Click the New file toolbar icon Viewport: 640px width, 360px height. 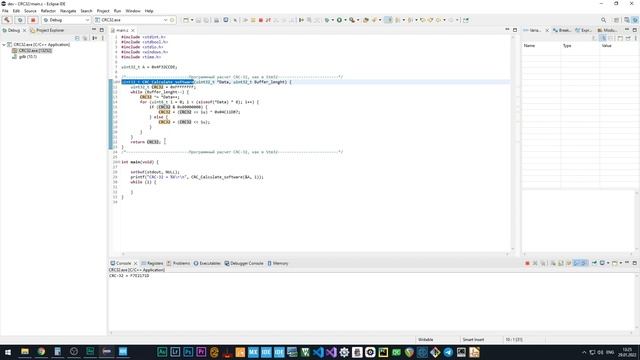186,20
